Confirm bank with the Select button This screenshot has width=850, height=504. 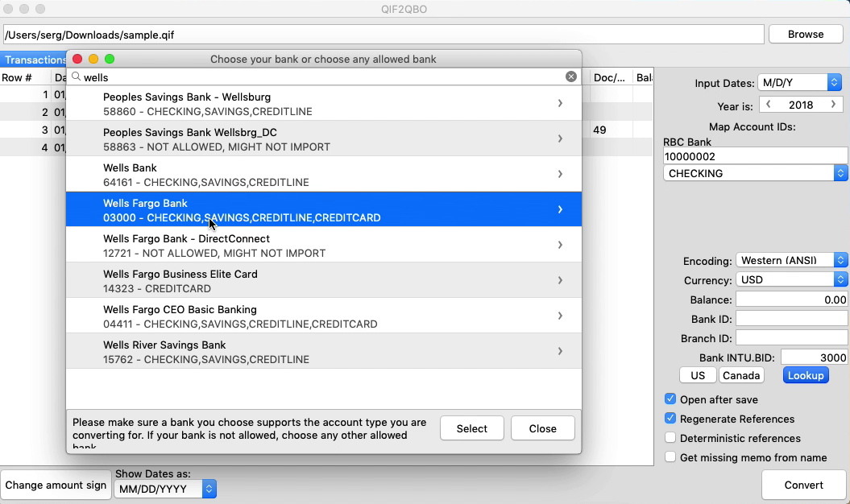[471, 428]
